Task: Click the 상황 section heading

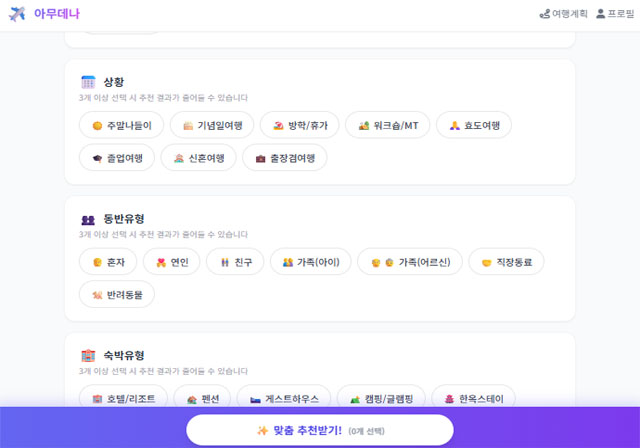Action: 113,82
